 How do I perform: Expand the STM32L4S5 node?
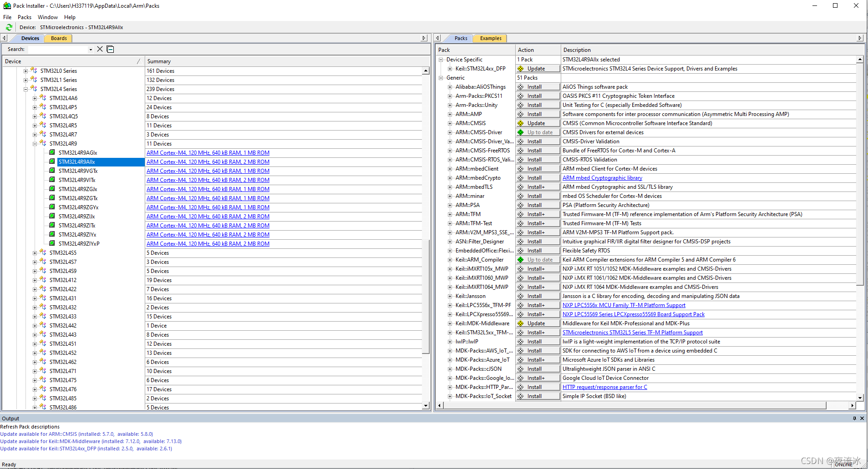click(x=35, y=253)
